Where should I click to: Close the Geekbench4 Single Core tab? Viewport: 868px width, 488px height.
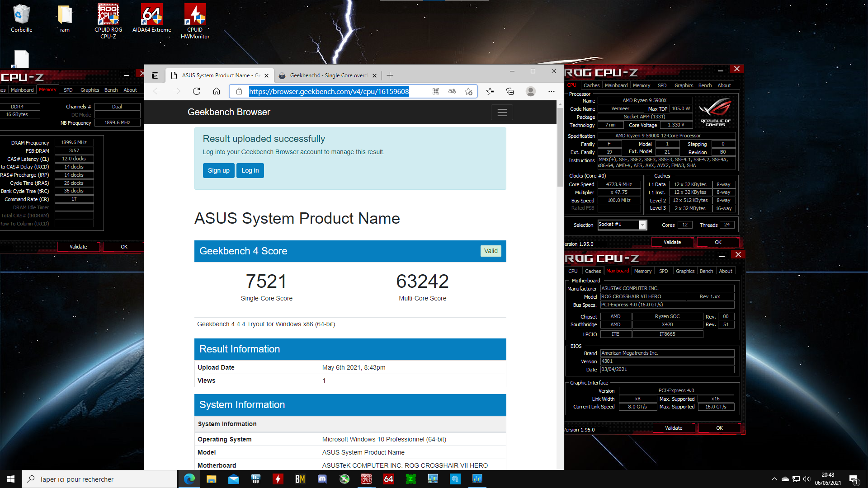[x=374, y=75]
